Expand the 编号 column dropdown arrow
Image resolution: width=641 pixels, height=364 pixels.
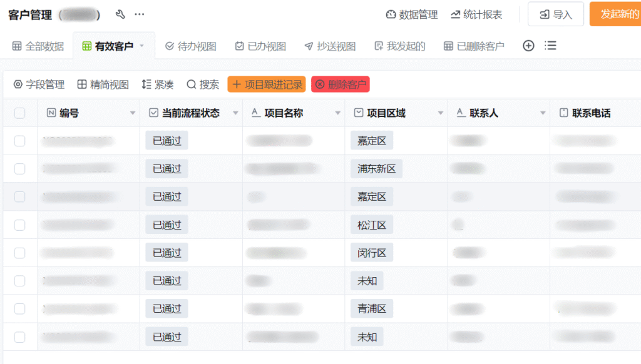pyautogui.click(x=132, y=113)
